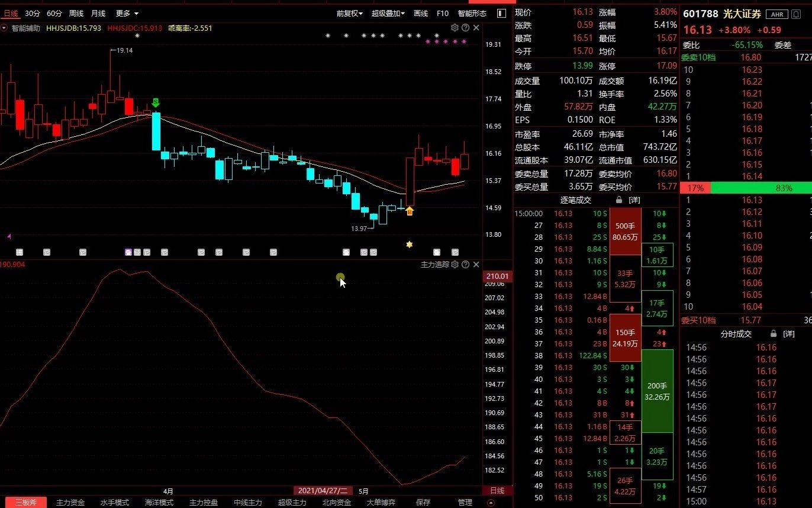The width and height of the screenshot is (812, 508).
Task: Toggle the side panel layout icon
Action: point(501,13)
